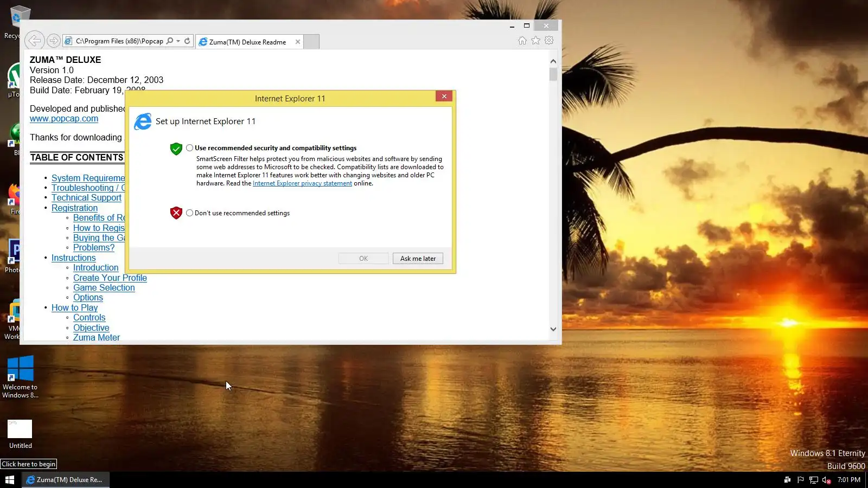
Task: Open the Technical Support link
Action: pos(86,198)
